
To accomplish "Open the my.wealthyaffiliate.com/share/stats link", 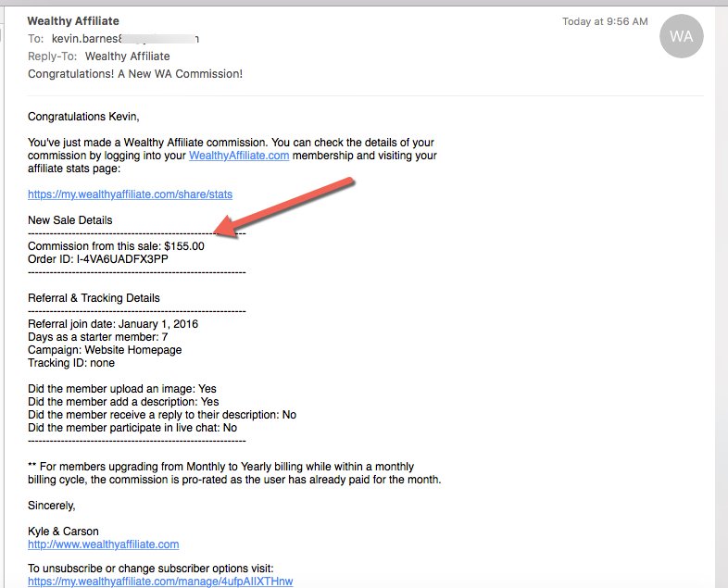I will [130, 194].
